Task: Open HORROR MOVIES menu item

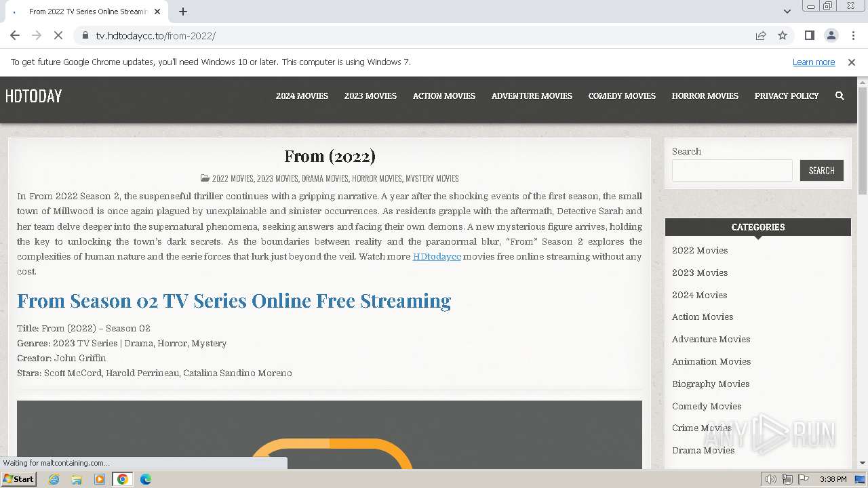Action: 705,96
